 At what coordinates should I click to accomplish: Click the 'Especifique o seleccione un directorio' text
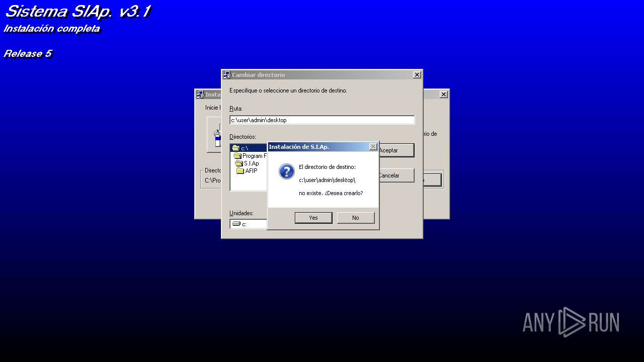point(288,90)
